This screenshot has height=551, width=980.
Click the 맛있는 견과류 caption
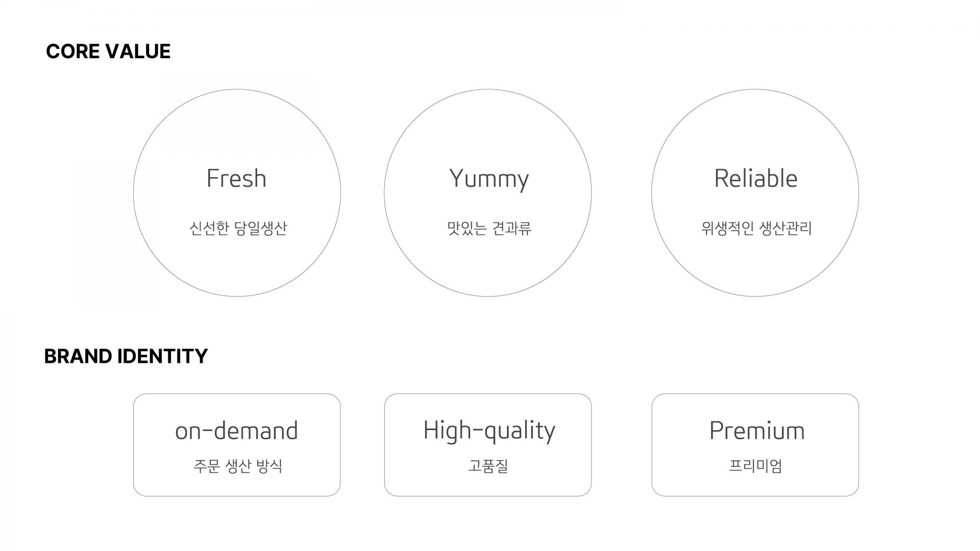489,228
